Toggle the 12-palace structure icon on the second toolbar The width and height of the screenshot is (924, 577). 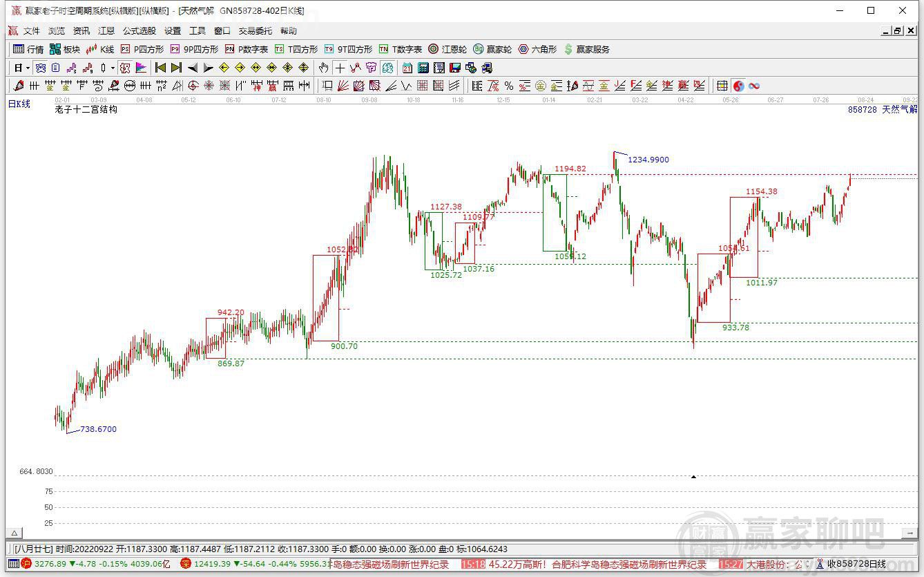click(x=124, y=68)
